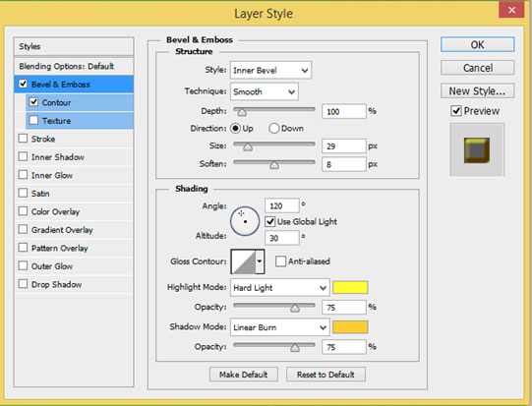
Task: Expand the Technique dropdown set to Smooth
Action: point(265,91)
